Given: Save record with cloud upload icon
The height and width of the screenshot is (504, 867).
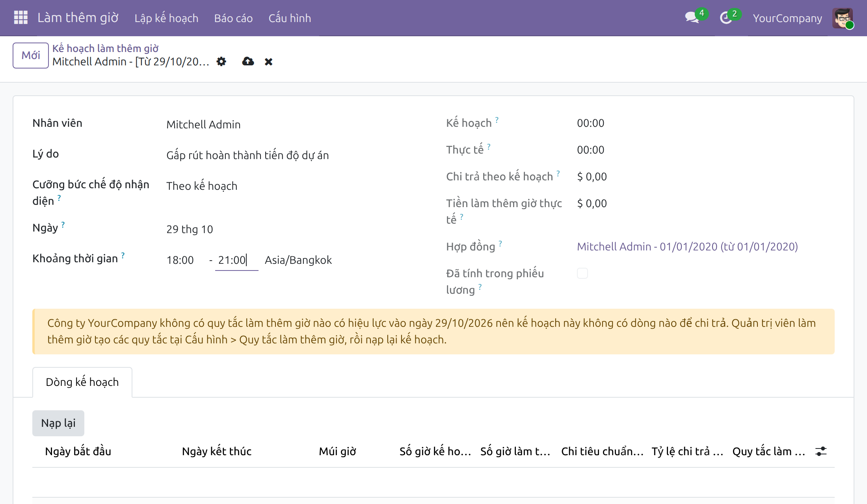Looking at the screenshot, I should click(x=248, y=61).
